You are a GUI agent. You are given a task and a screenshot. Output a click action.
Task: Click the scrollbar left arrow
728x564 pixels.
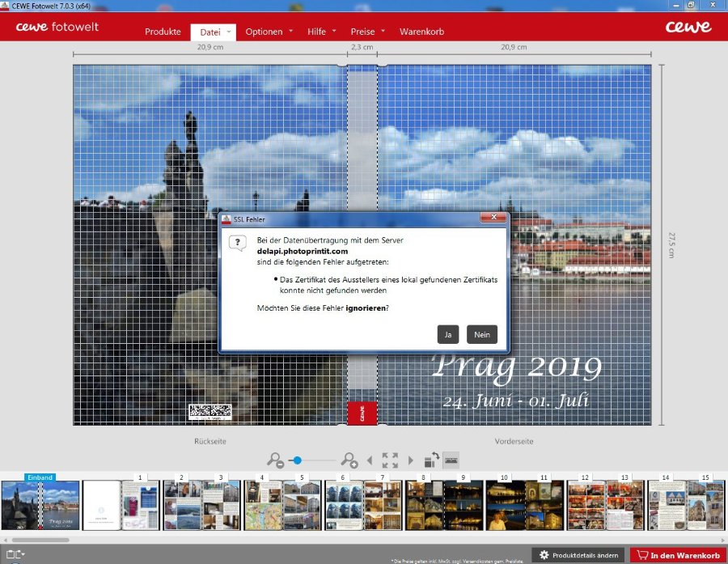click(5, 540)
